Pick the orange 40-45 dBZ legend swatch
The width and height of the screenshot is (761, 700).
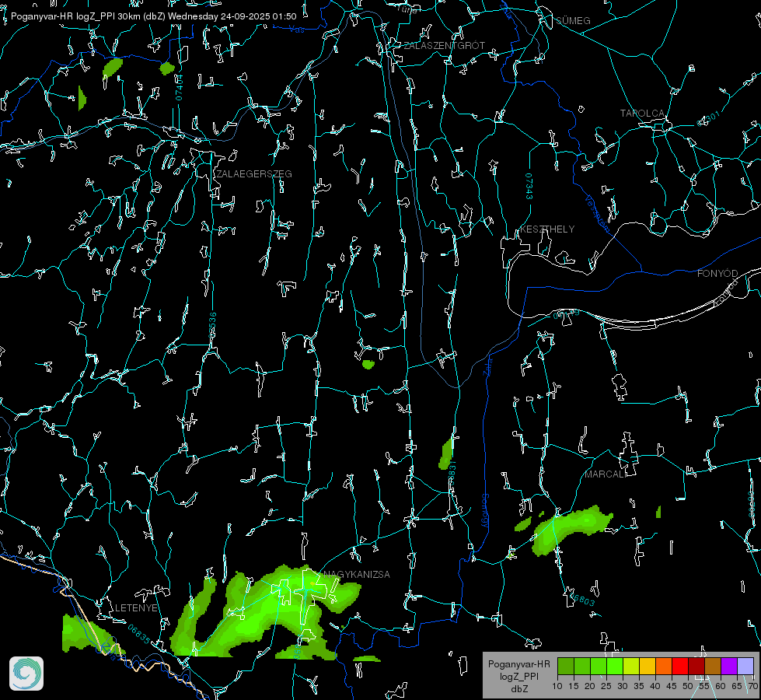pos(664,666)
